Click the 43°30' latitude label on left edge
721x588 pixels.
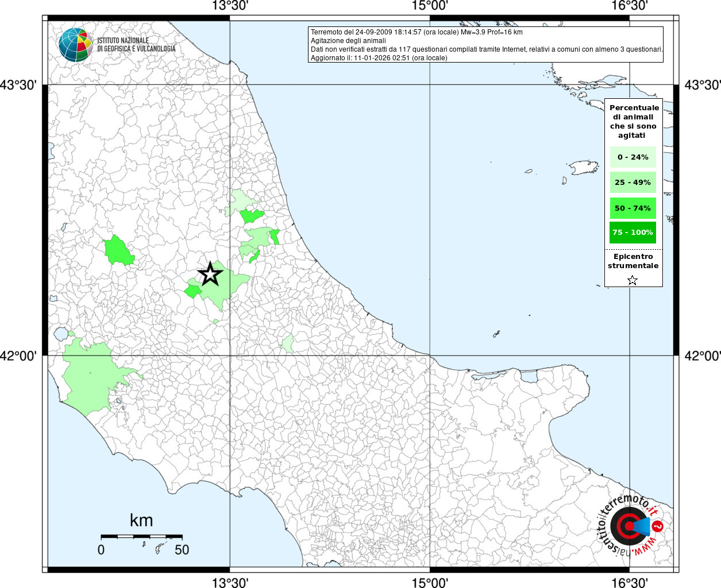[18, 85]
